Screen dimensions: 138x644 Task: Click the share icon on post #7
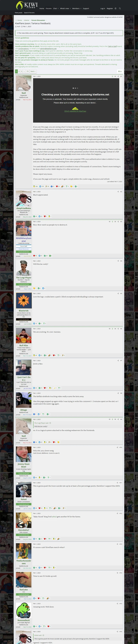118,361
